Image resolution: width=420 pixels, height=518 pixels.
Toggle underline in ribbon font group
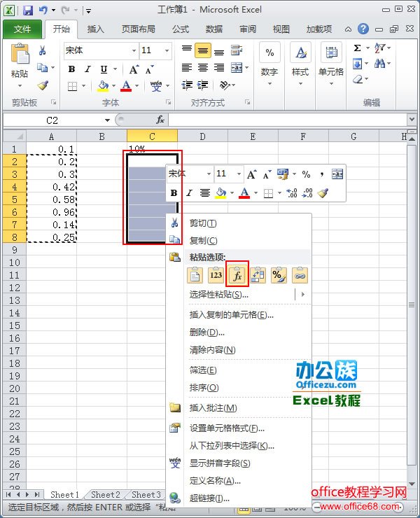104,69
